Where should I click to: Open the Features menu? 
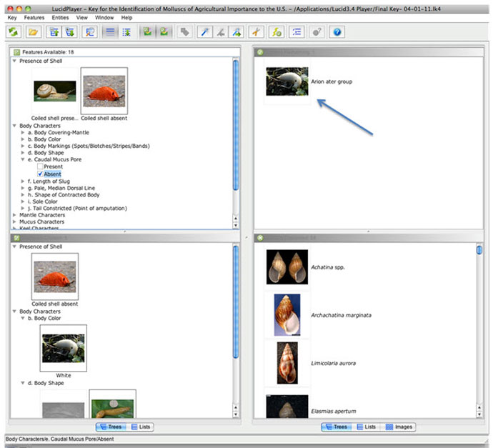34,16
